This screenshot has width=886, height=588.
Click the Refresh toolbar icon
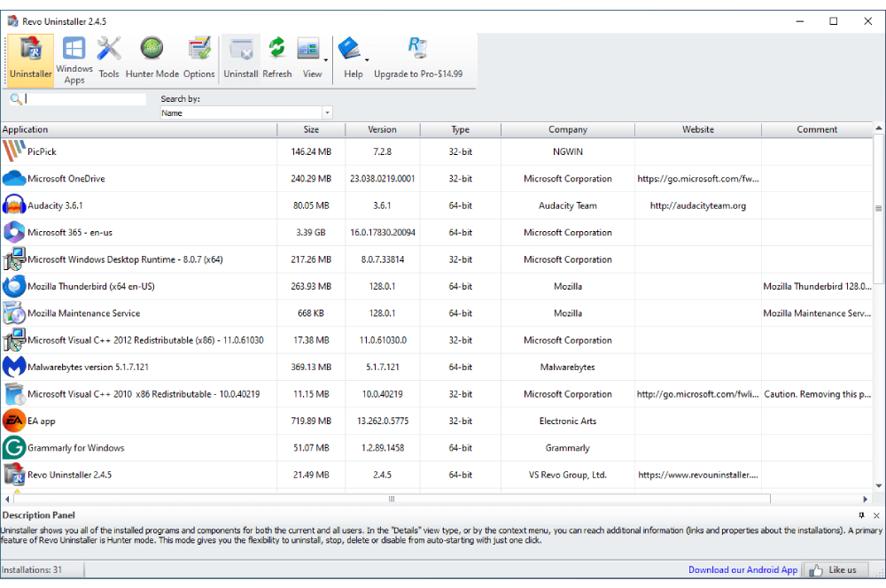(277, 60)
